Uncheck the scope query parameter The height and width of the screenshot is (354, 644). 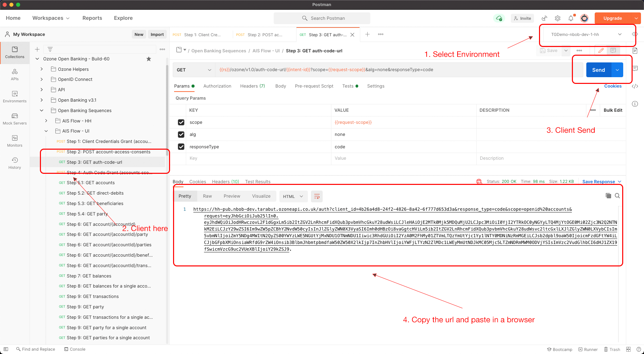181,122
